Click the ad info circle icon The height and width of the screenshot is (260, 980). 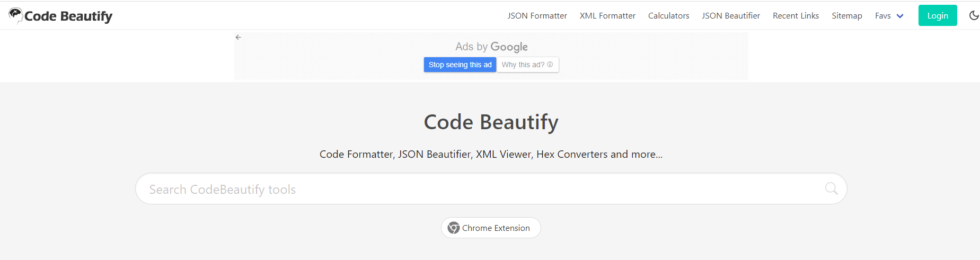click(550, 65)
